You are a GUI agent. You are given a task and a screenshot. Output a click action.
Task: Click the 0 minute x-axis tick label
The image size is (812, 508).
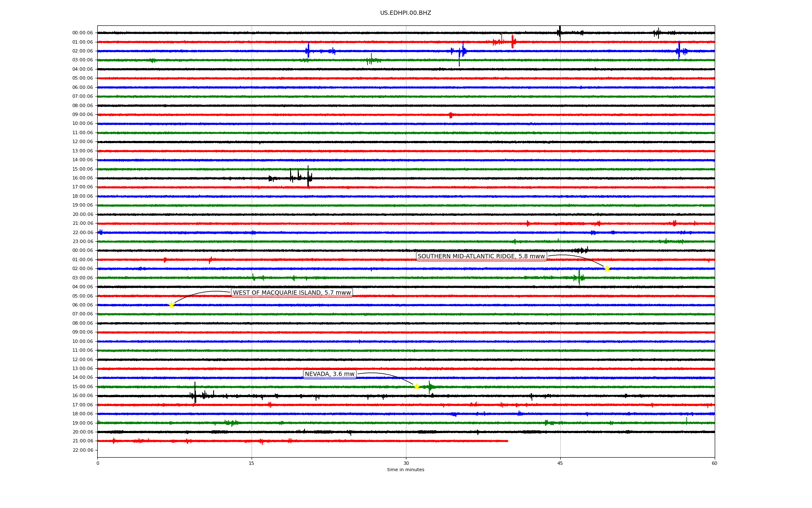tap(98, 463)
